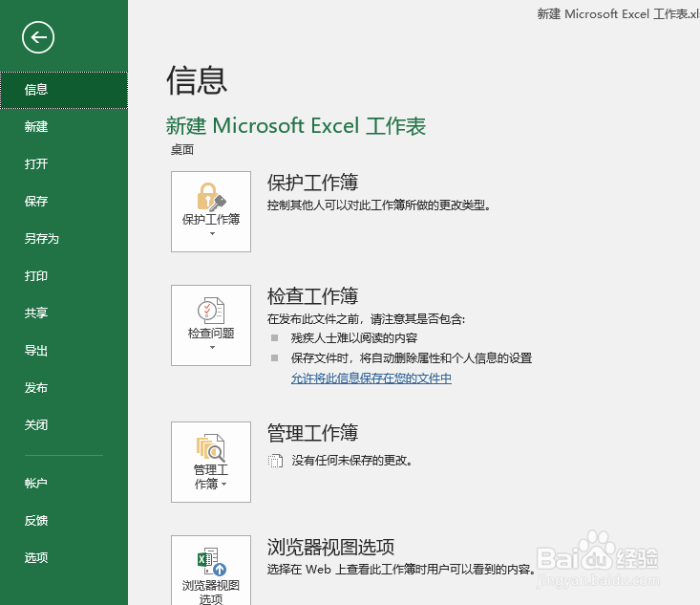Screen dimensions: 700x605
Task: Click the 浏览器视图选项 heading
Action: coord(330,547)
